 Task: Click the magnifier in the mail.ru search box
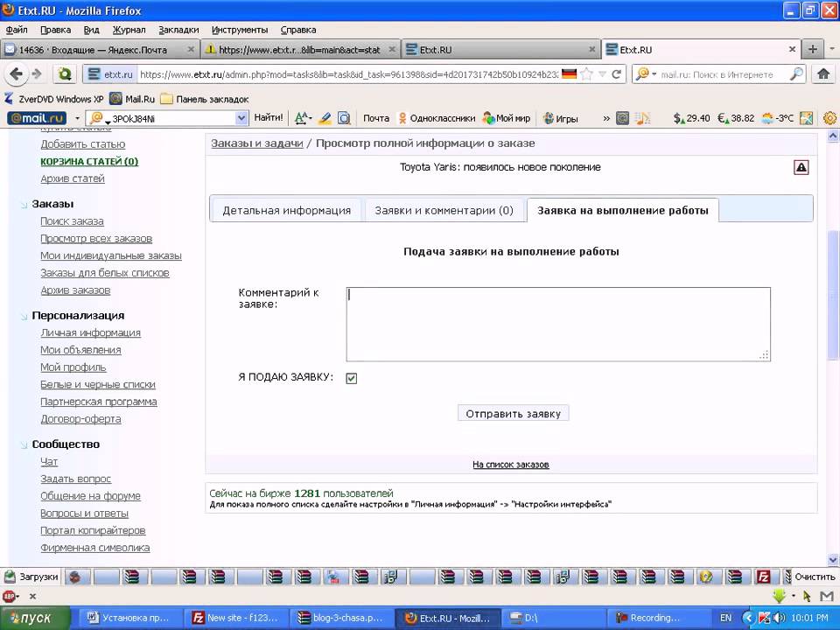pos(796,73)
